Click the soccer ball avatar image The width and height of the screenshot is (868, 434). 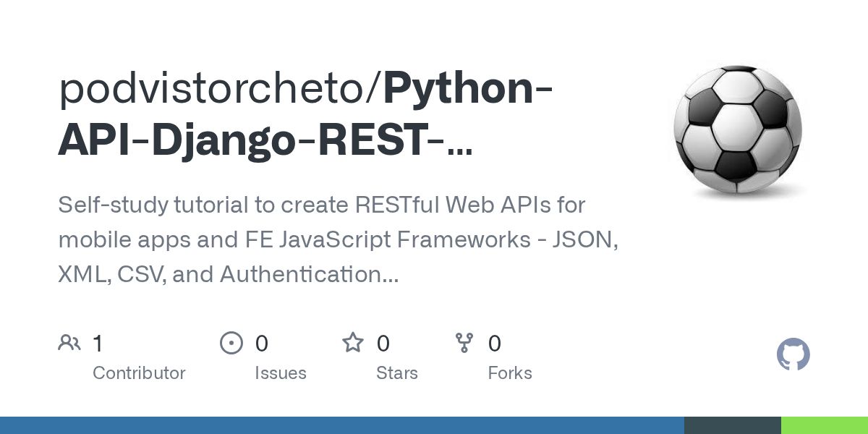click(738, 129)
